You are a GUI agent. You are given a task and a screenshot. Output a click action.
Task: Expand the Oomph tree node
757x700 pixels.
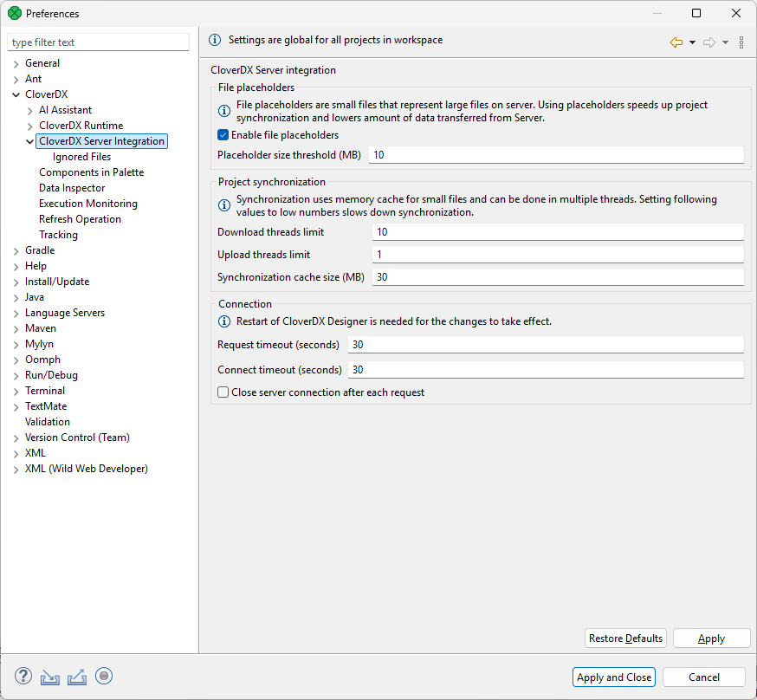coord(16,360)
